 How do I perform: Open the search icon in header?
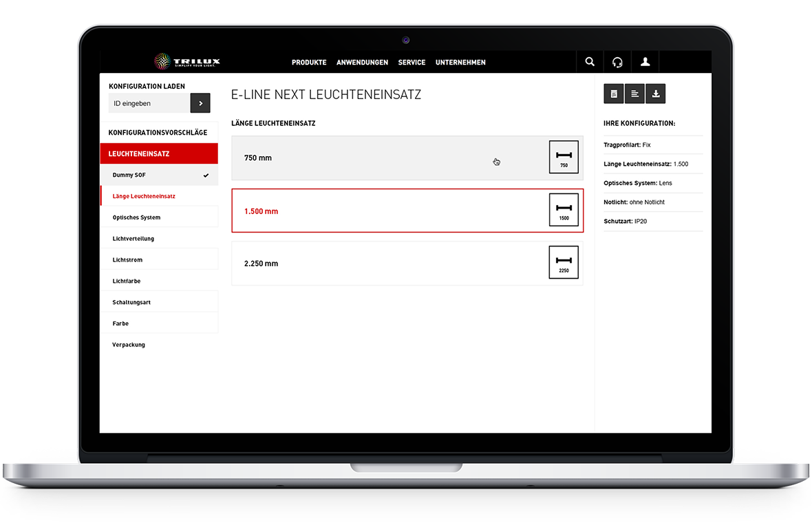pyautogui.click(x=590, y=62)
